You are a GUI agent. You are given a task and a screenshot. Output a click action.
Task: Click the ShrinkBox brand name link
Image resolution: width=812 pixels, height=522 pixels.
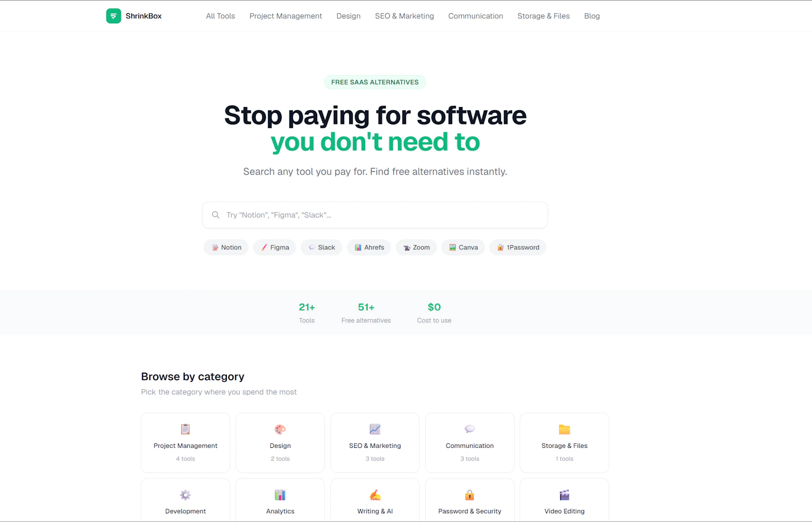pos(144,16)
